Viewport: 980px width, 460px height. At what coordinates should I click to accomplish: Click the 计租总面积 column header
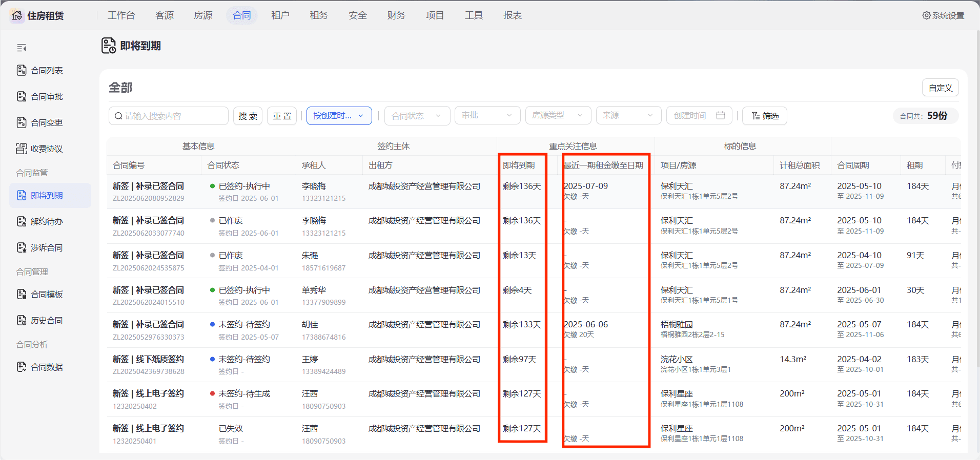click(x=800, y=165)
